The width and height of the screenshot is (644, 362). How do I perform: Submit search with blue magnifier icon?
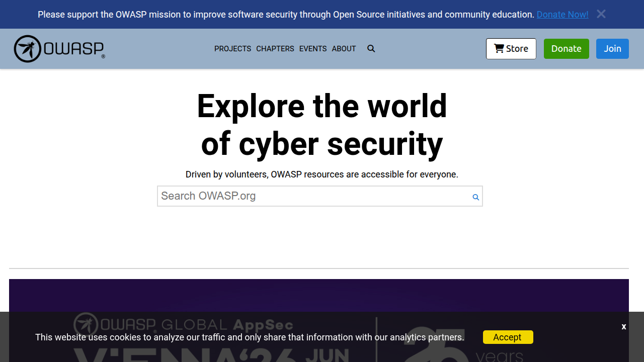(475, 197)
